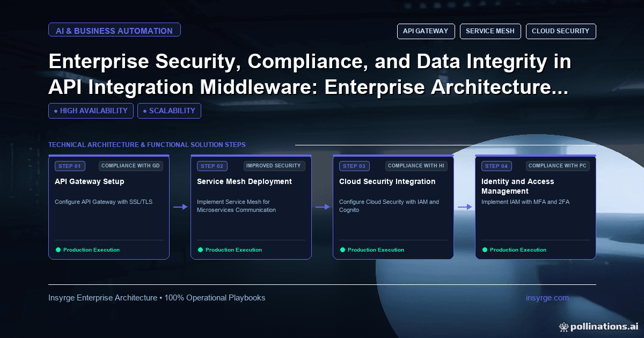Viewport: 644px width, 338px height.
Task: Click the Implement IAM with MFA and 2FA description
Action: tap(526, 202)
